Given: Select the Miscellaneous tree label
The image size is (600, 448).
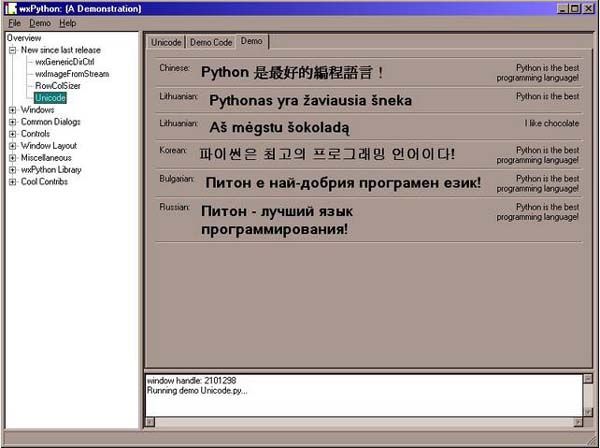Looking at the screenshot, I should coord(46,158).
